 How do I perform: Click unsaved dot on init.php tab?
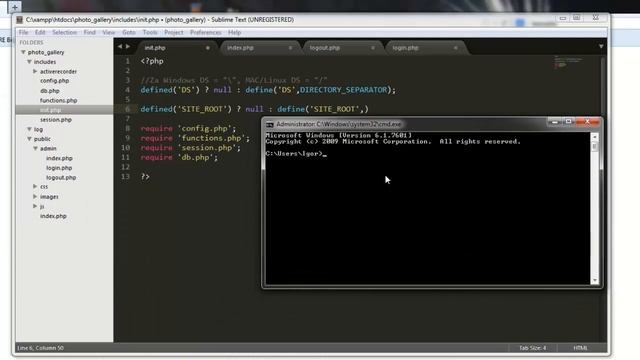[207, 48]
